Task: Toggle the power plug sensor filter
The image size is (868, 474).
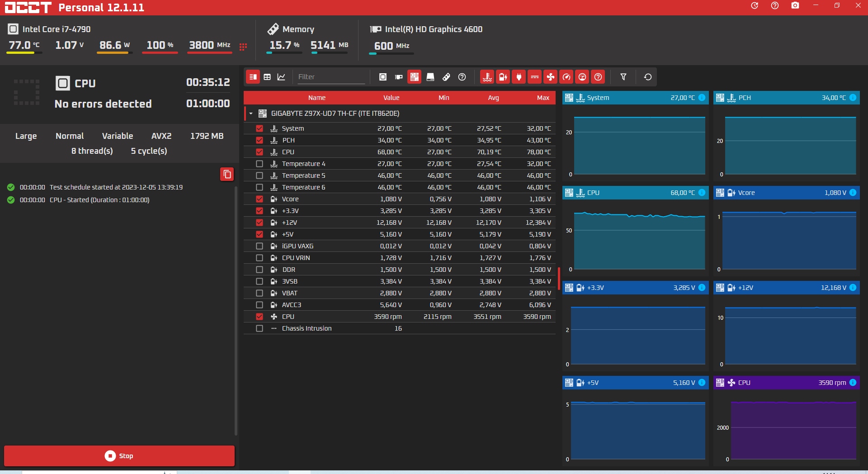Action: pyautogui.click(x=519, y=77)
